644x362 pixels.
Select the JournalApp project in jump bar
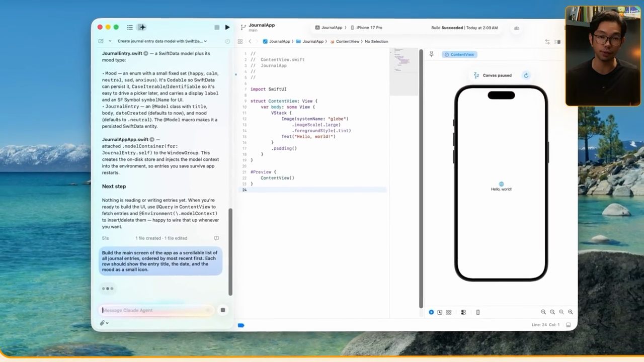point(276,41)
